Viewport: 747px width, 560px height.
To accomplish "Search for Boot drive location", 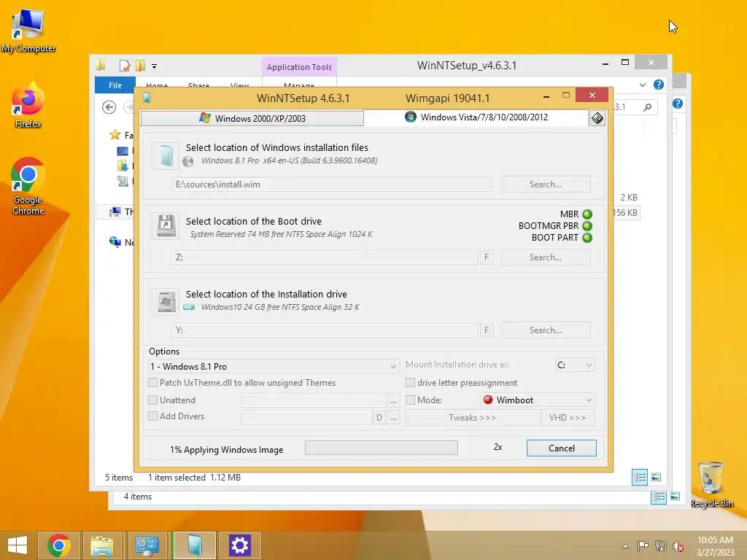I will (x=546, y=257).
